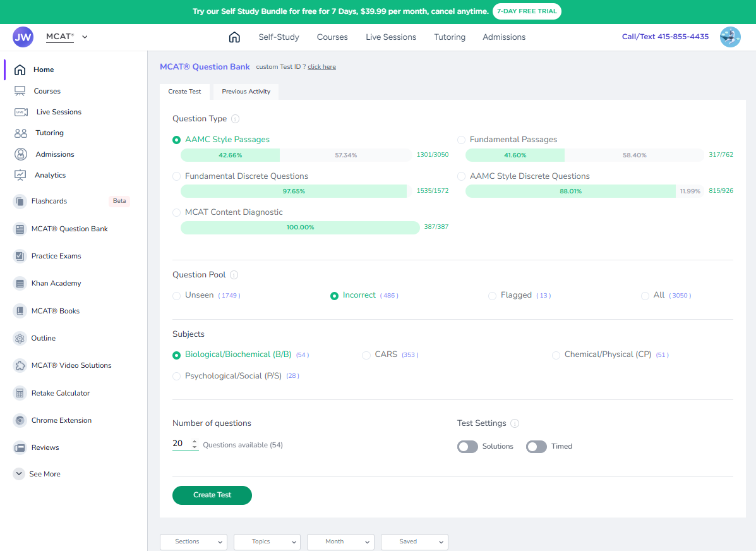The width and height of the screenshot is (756, 551).
Task: Click the MCAT Books sidebar icon
Action: pyautogui.click(x=20, y=311)
